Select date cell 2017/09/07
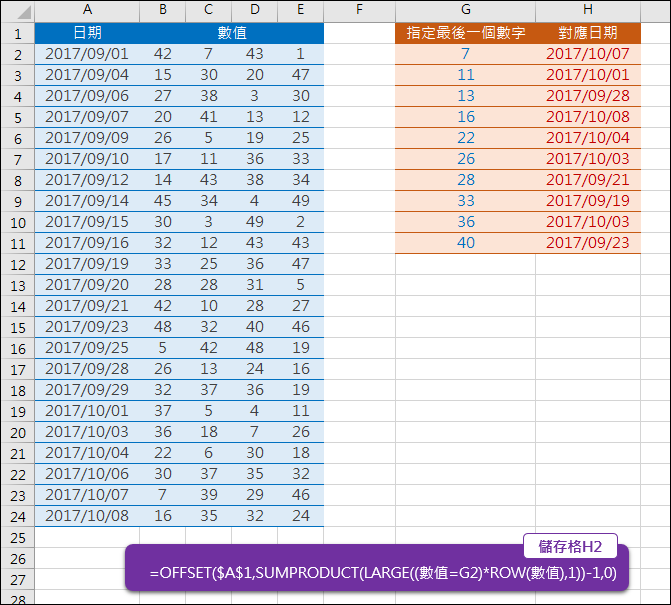671x605 pixels. [x=87, y=117]
